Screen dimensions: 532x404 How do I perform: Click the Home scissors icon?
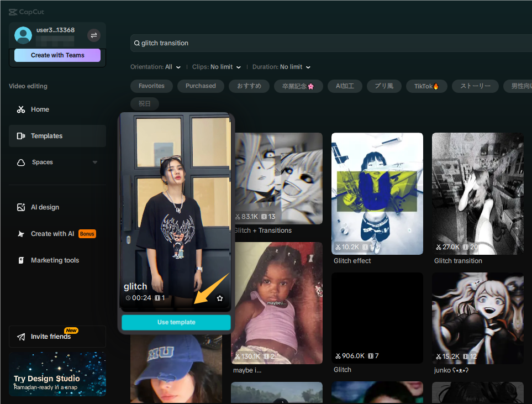tap(21, 109)
